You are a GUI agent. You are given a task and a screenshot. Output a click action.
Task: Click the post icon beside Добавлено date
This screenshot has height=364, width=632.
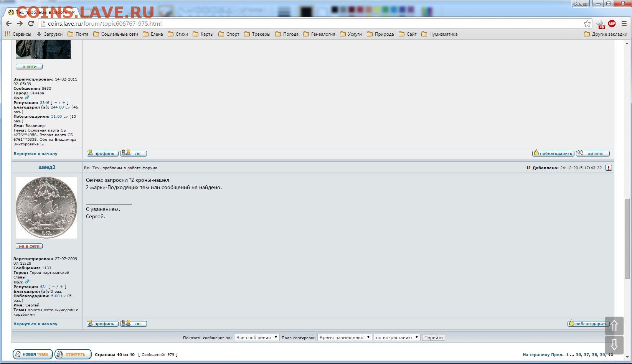tap(528, 168)
